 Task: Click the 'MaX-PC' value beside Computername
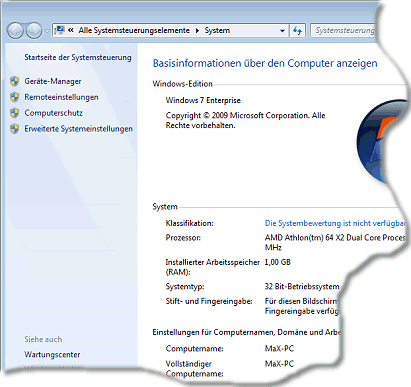tap(279, 349)
